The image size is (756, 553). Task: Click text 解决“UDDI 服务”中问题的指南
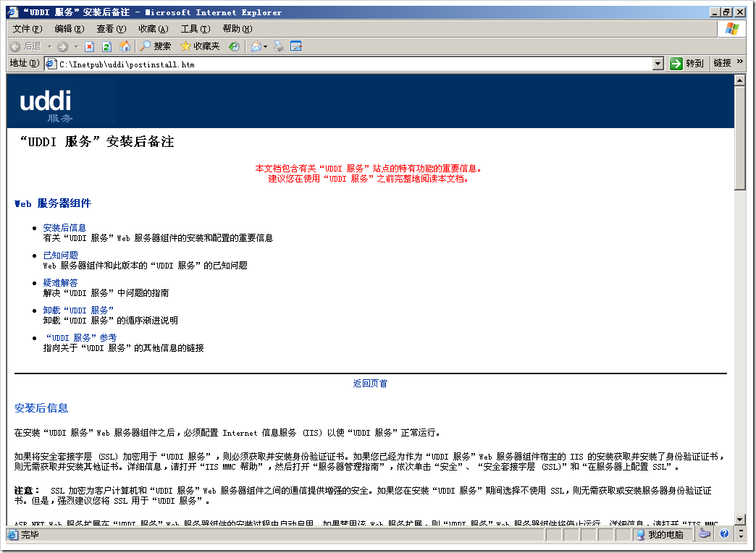pyautogui.click(x=106, y=292)
